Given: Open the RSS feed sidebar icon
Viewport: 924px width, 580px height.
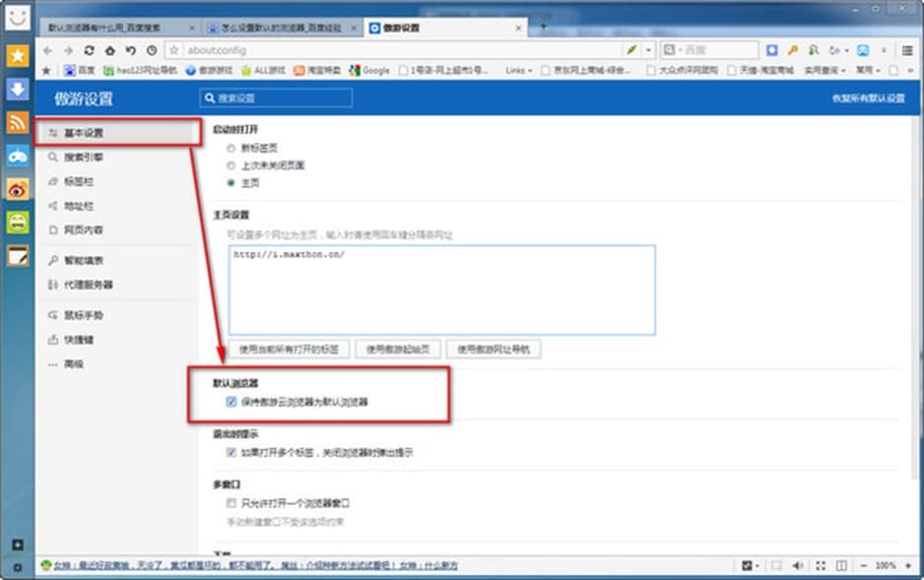Looking at the screenshot, I should point(18,122).
